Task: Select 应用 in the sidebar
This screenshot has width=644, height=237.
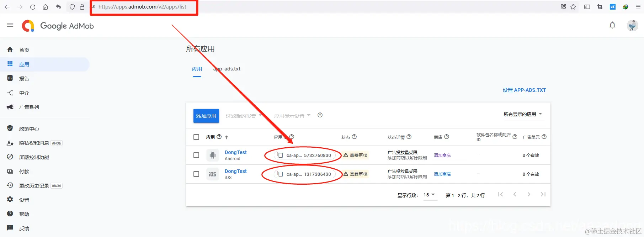Action: point(45,64)
